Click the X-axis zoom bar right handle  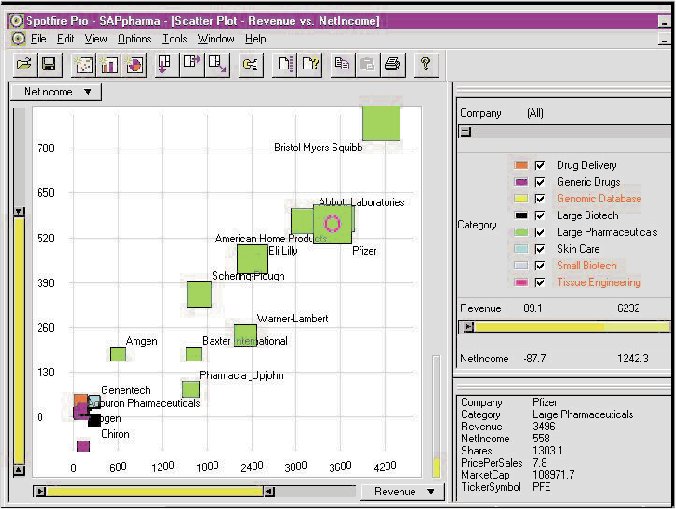tap(269, 491)
